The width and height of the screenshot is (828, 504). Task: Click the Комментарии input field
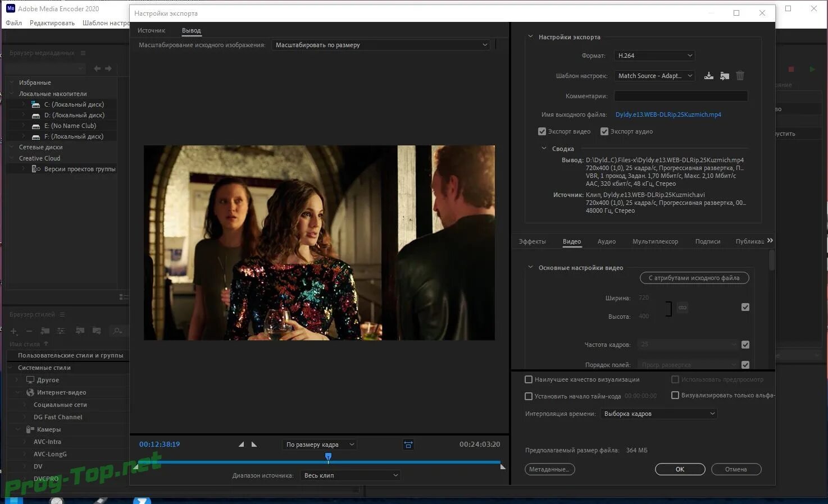[x=681, y=96]
